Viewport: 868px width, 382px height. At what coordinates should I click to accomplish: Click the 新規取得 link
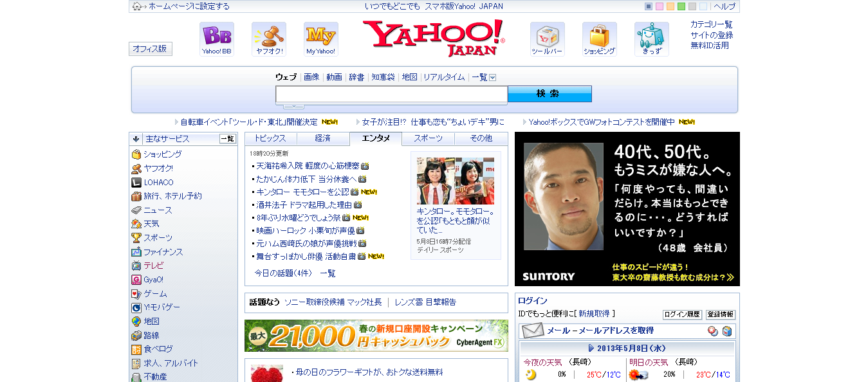click(594, 314)
